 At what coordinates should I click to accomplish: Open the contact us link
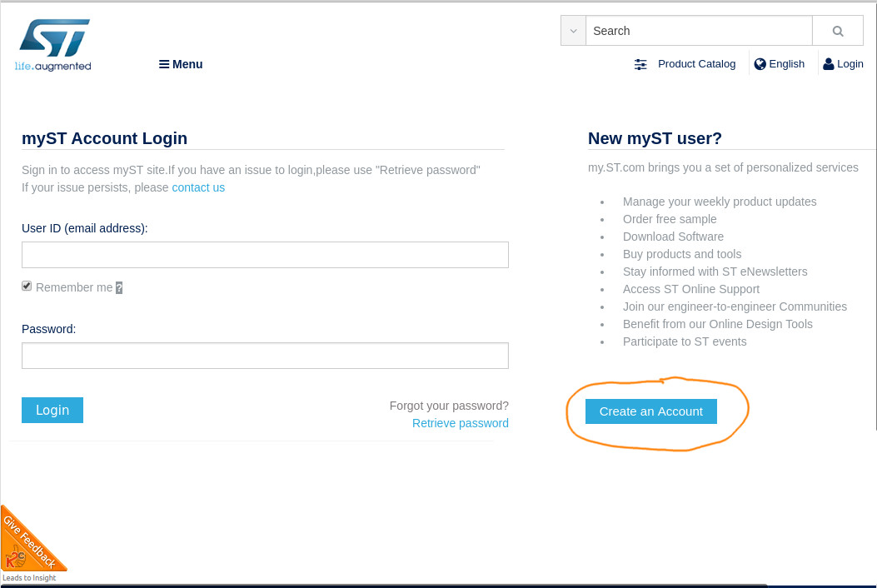[198, 187]
